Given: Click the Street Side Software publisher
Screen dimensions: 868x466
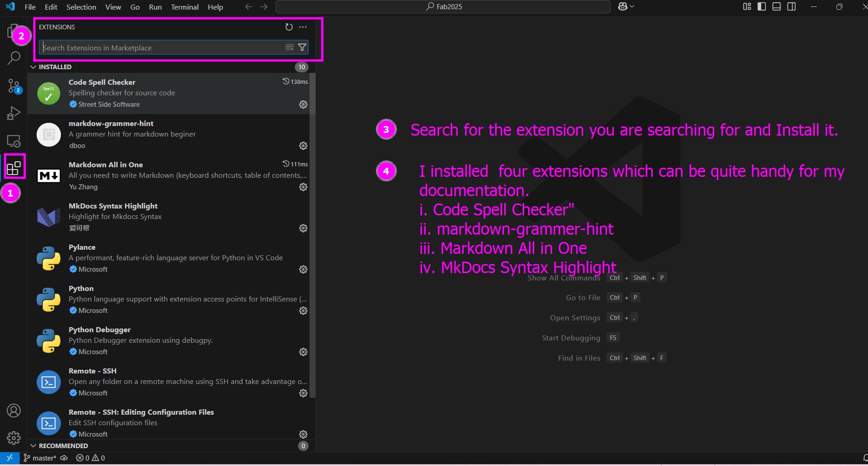Looking at the screenshot, I should (x=109, y=104).
